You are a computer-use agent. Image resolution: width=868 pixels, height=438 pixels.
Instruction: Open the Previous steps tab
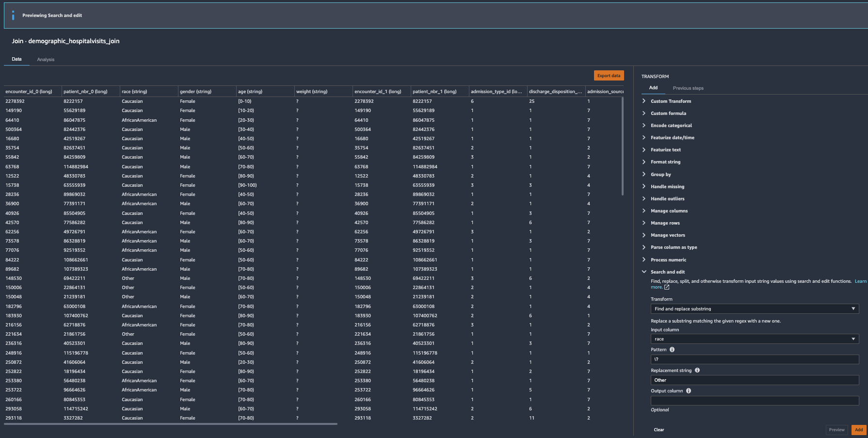coord(688,88)
